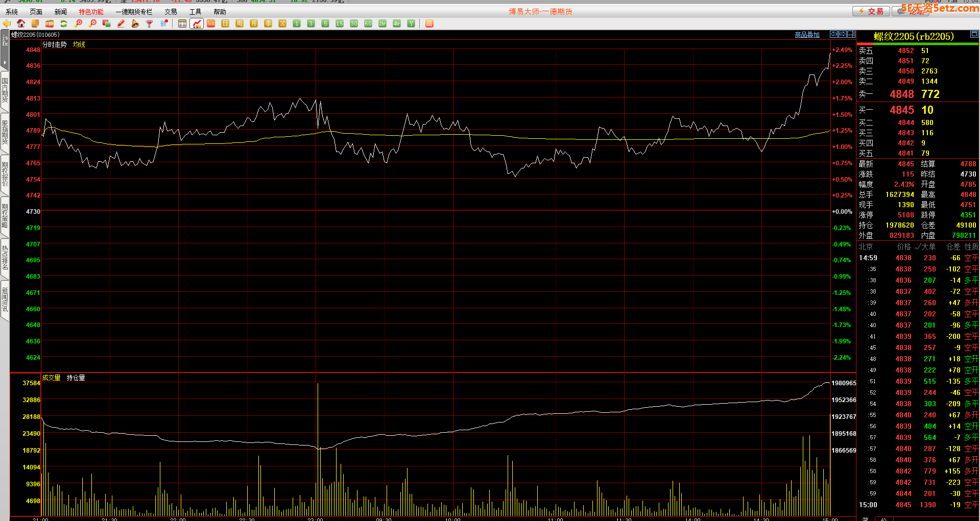Expand the js/fx sidebar arrow
The image size is (980, 521).
click(5, 62)
